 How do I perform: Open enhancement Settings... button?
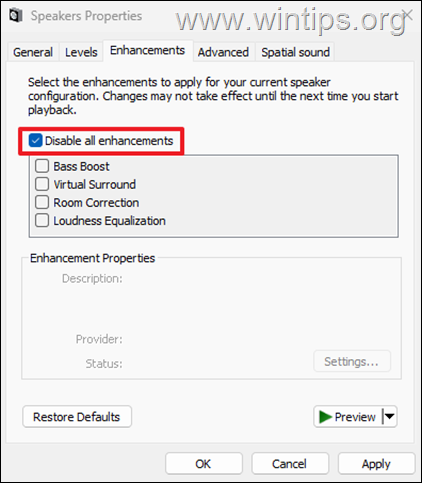point(352,362)
